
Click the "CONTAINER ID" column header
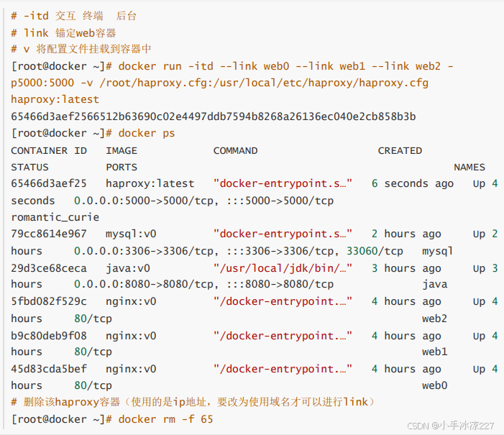pos(49,150)
